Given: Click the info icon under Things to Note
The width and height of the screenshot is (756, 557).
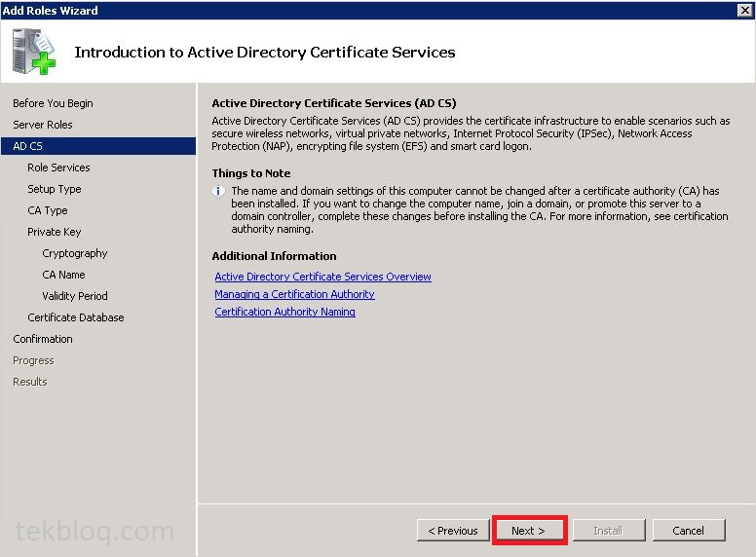Looking at the screenshot, I should click(218, 192).
